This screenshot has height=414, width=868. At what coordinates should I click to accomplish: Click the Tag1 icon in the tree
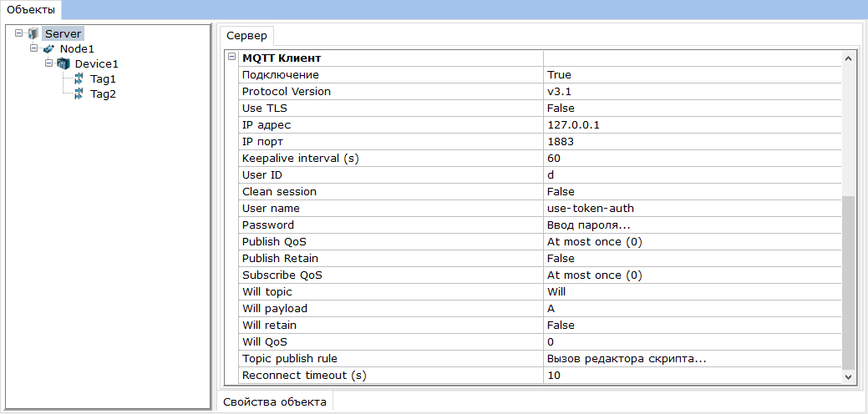pos(79,79)
